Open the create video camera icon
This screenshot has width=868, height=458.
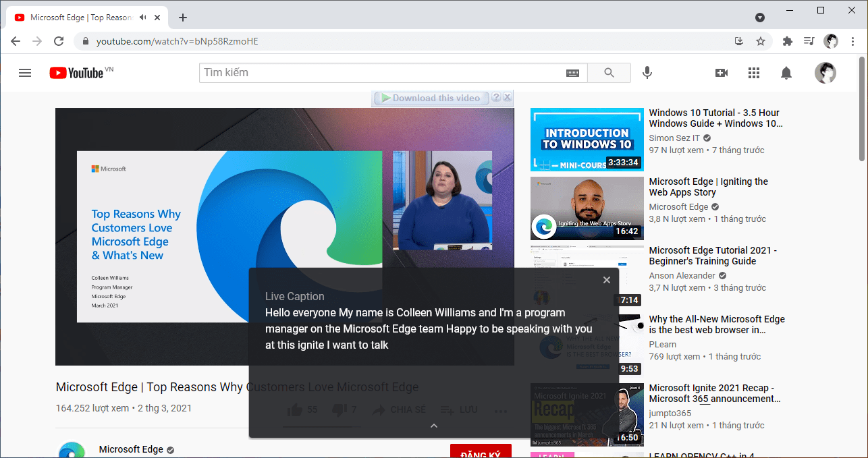point(722,73)
